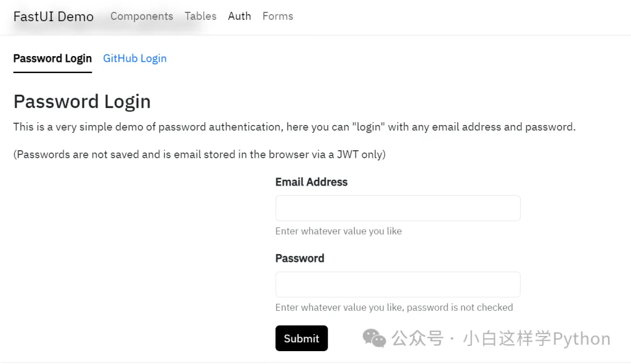Click the bold Email Address field label
This screenshot has height=364, width=631.
click(x=311, y=182)
